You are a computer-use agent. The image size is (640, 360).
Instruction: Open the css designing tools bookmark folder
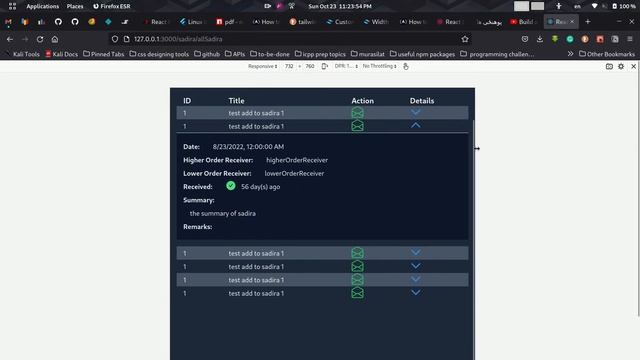pos(159,54)
